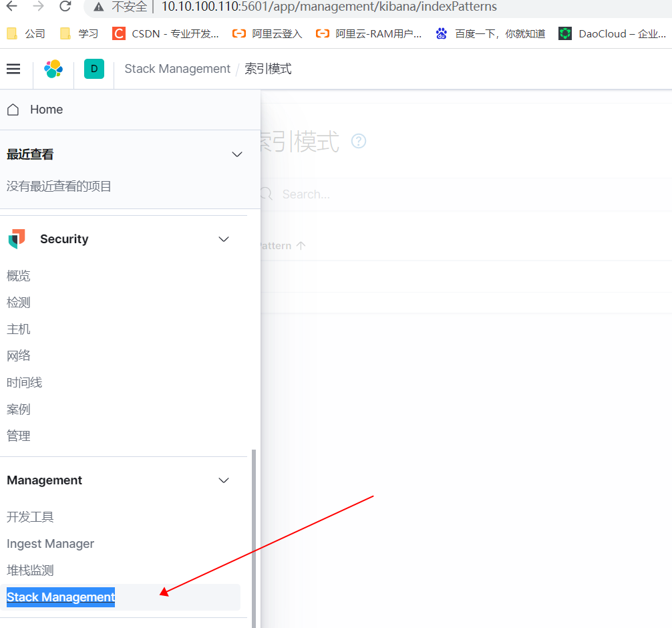The height and width of the screenshot is (628, 672).
Task: Click the Security shield icon
Action: click(15, 239)
